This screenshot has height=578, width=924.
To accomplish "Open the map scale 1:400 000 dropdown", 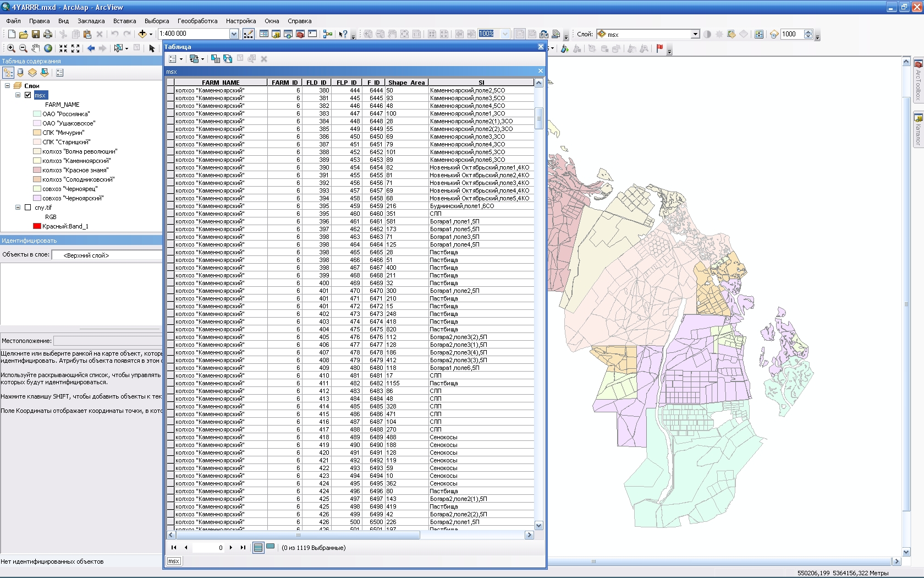I will (x=234, y=34).
